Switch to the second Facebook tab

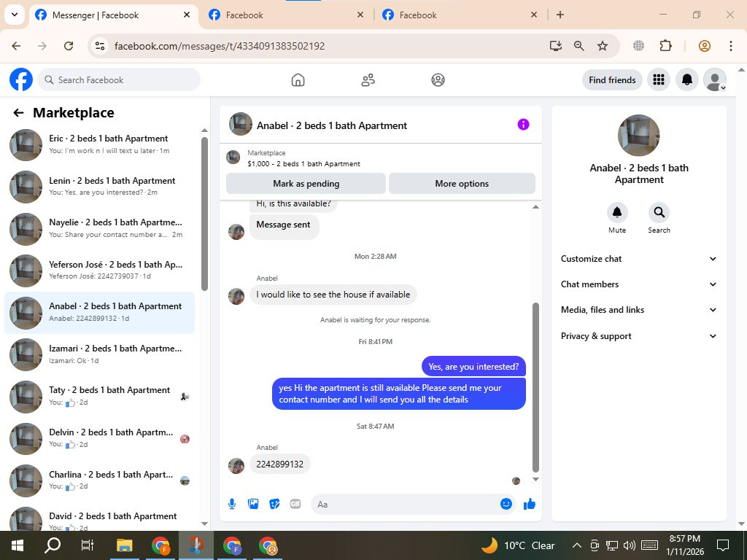[x=287, y=15]
